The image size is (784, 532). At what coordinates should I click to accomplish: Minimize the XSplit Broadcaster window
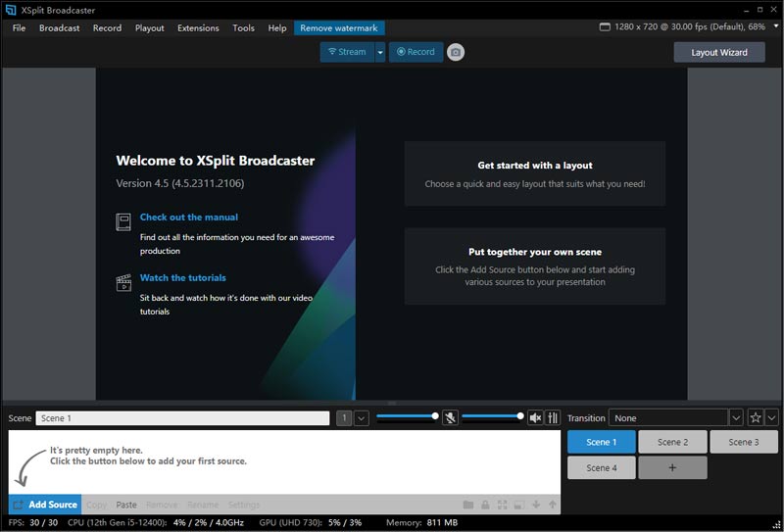point(746,10)
